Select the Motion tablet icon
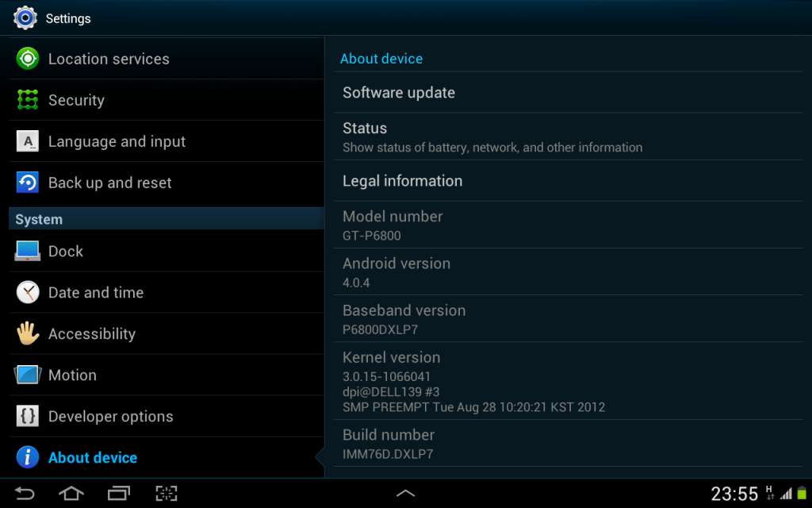 tap(28, 375)
